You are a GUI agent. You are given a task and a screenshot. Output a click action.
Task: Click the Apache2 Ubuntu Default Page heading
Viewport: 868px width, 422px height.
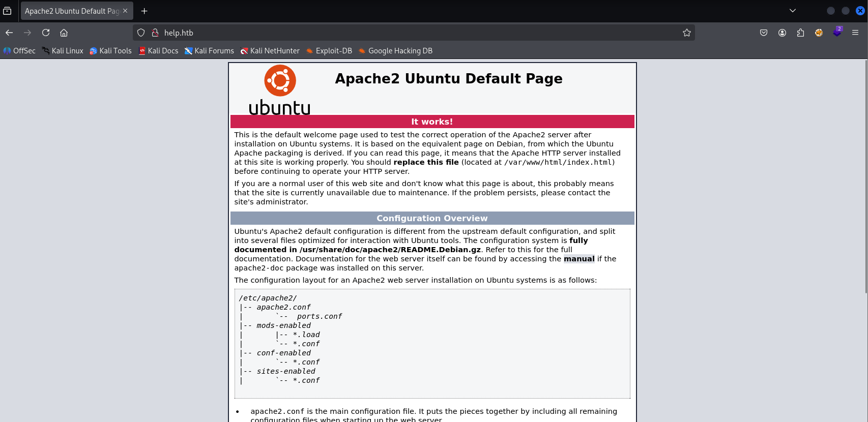tap(448, 78)
